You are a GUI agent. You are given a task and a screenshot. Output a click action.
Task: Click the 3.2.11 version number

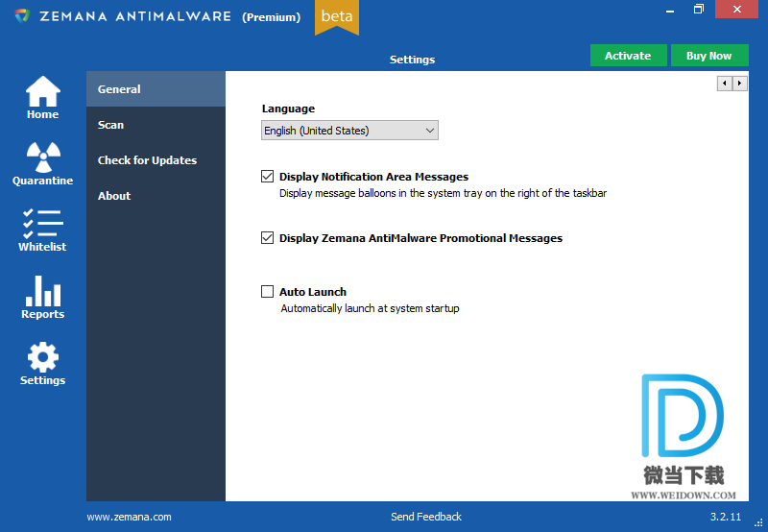point(726,517)
